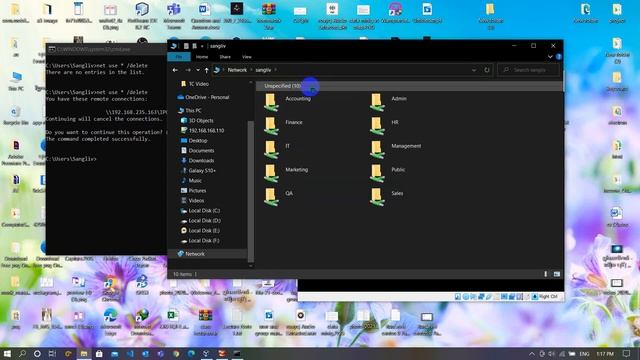
Task: Select Network in navigation pane
Action: click(x=191, y=254)
